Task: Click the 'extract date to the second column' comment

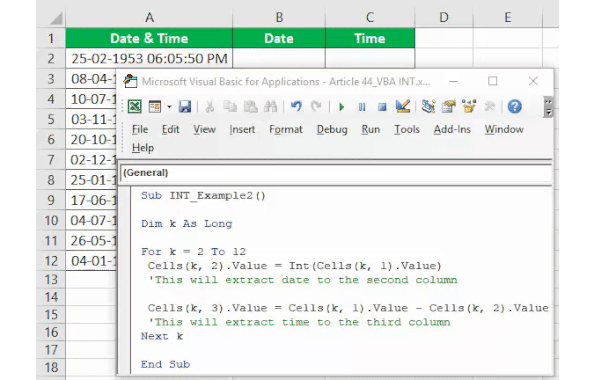Action: click(303, 280)
